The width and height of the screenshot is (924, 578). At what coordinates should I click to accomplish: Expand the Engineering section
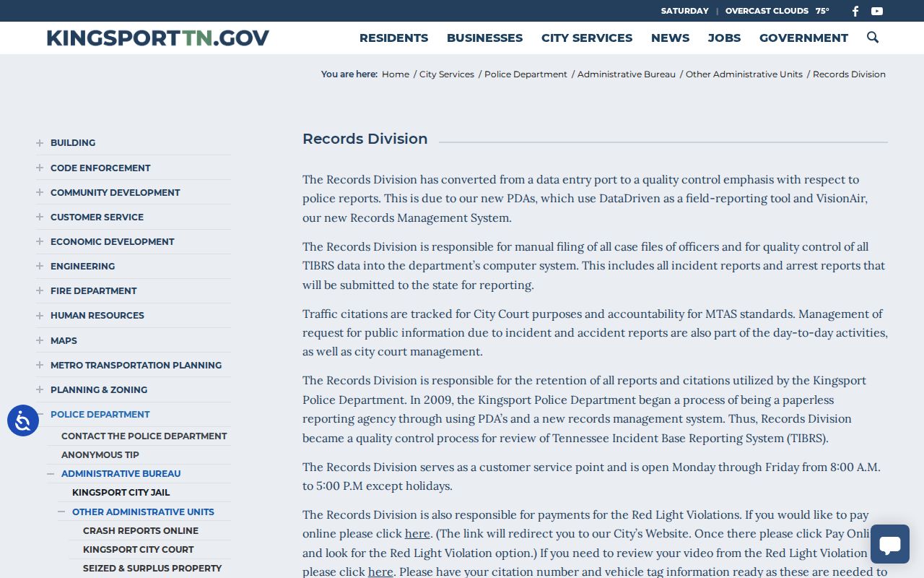[x=40, y=266]
